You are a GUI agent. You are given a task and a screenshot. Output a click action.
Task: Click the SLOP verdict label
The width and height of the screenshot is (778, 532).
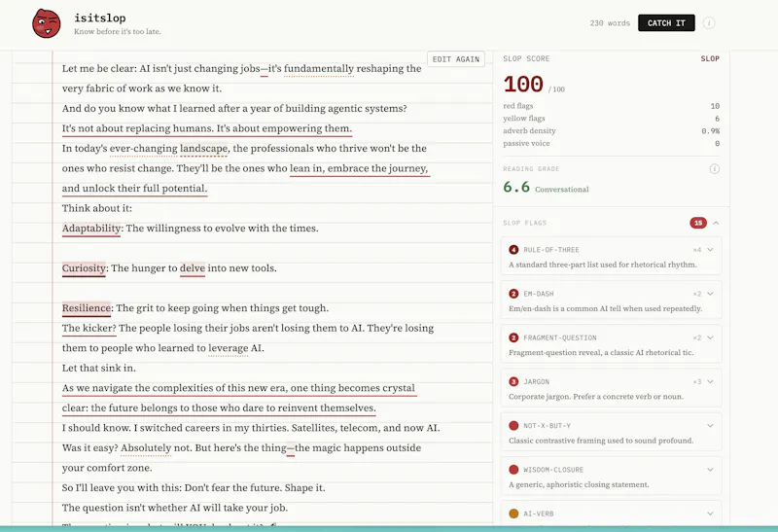[x=710, y=58]
